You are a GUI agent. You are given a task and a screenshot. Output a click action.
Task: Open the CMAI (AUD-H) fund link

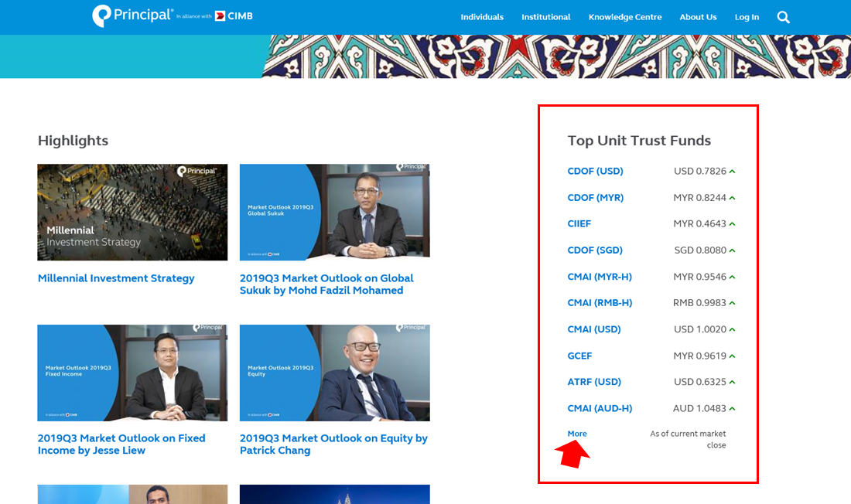tap(600, 408)
